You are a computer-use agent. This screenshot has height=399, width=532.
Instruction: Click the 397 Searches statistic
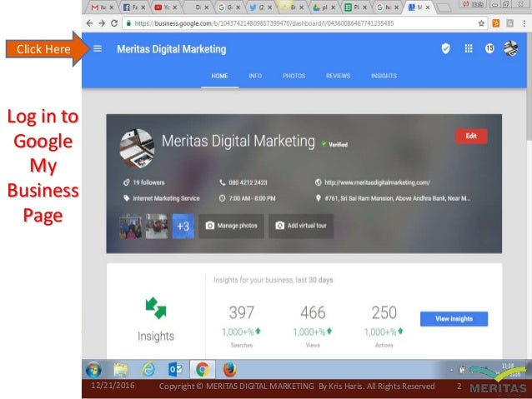[242, 326]
